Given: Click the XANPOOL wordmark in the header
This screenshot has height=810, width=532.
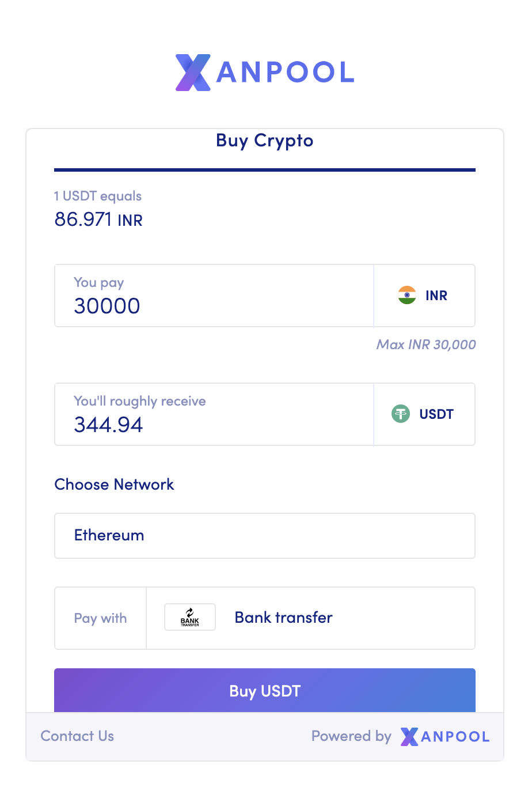Looking at the screenshot, I should pos(285,73).
